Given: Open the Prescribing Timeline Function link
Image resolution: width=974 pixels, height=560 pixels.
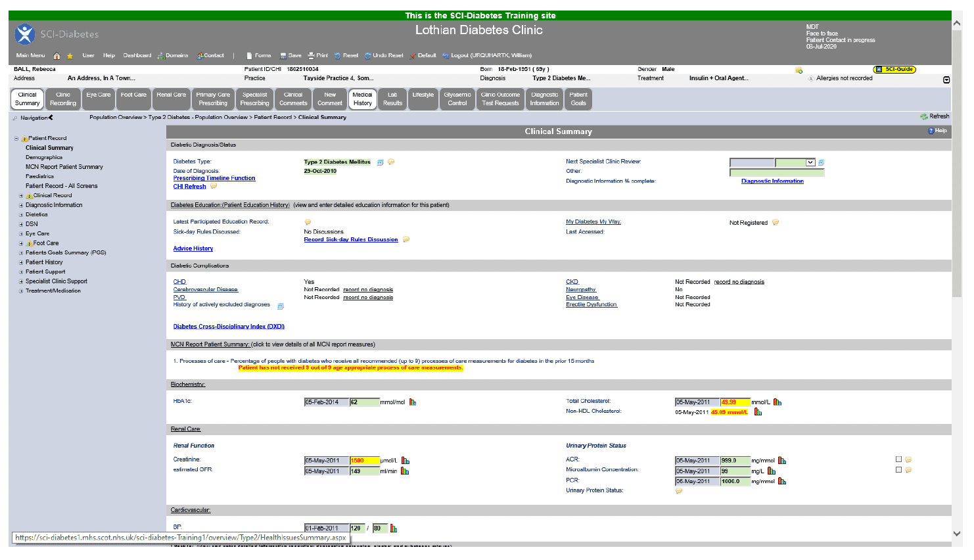Looking at the screenshot, I should point(214,178).
